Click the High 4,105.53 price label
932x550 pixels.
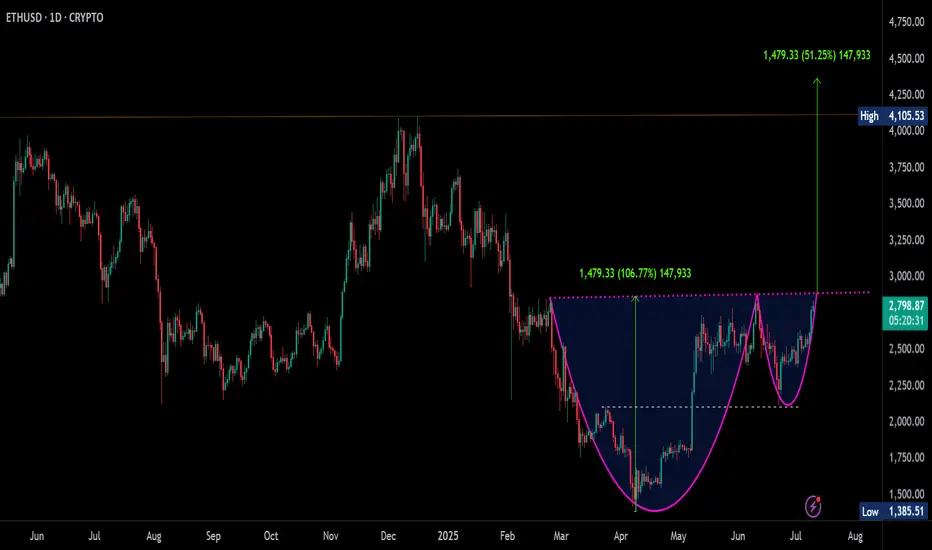pyautogui.click(x=893, y=115)
